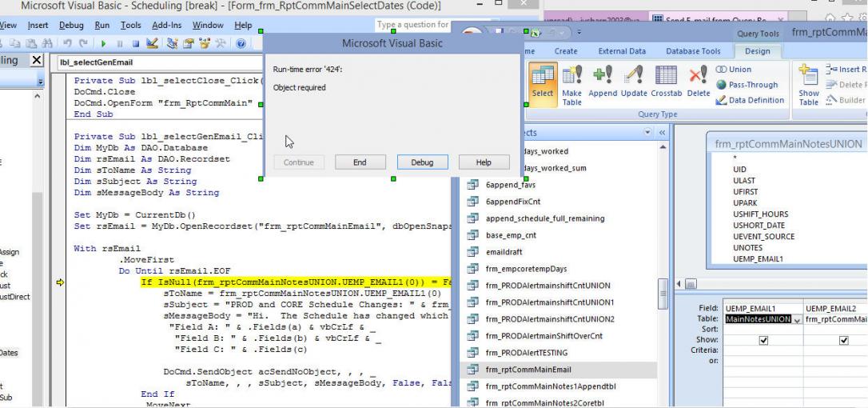Screen dimensions: 868x408
Task: Collapse navigation pane with double chevron
Action: [x=662, y=133]
